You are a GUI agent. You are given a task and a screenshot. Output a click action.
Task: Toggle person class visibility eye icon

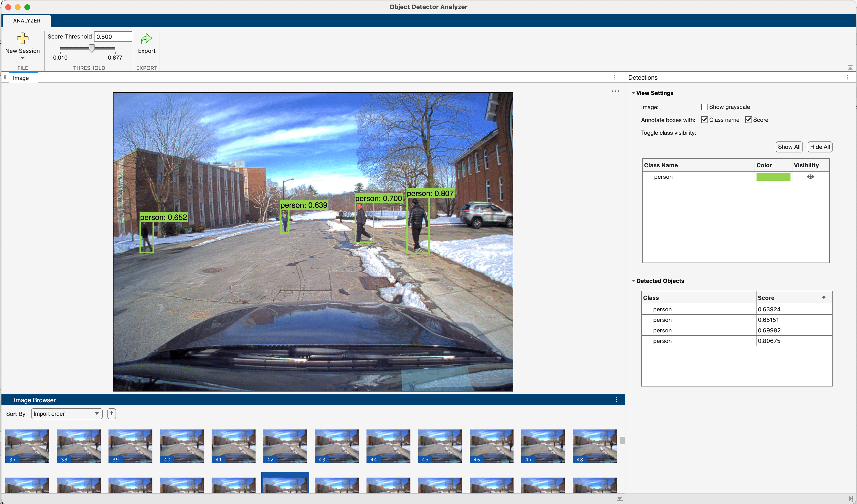click(x=810, y=177)
